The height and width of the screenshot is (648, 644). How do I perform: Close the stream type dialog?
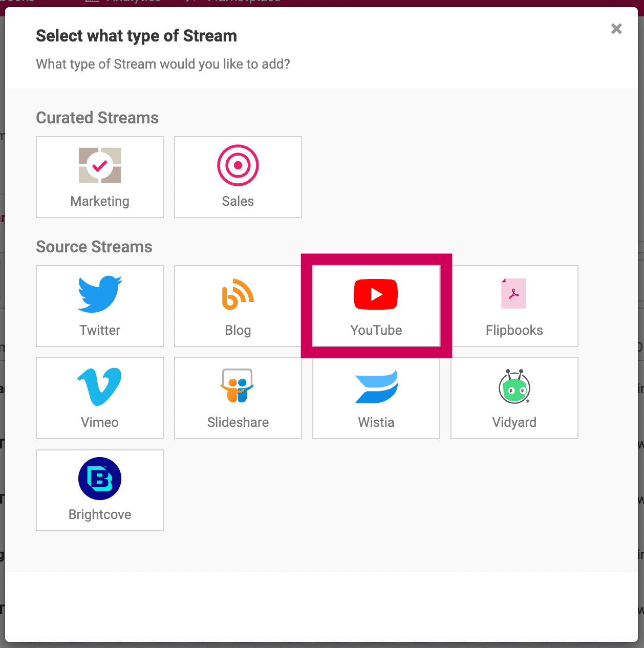click(x=616, y=29)
